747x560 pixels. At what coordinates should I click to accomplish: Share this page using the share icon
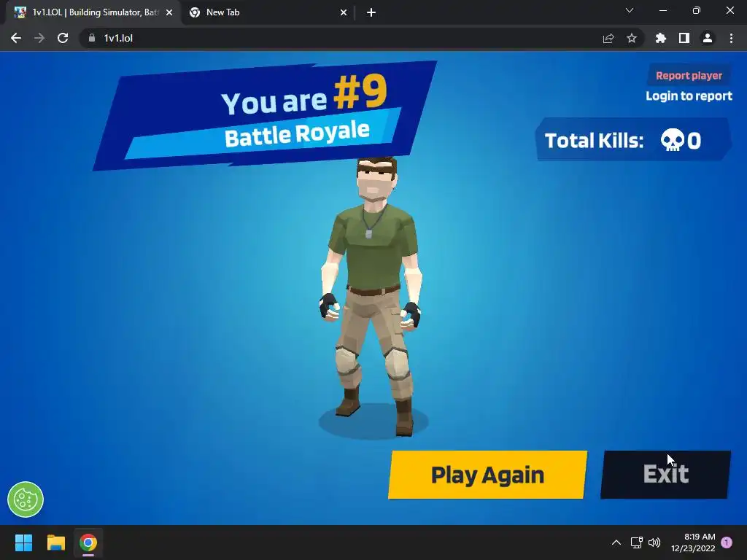(608, 38)
